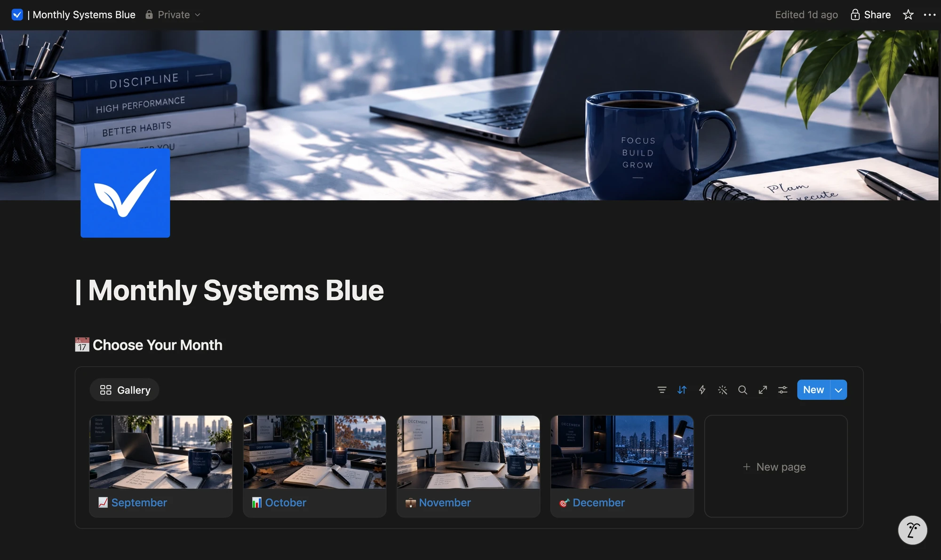
Task: Click the blue New button
Action: pyautogui.click(x=813, y=390)
